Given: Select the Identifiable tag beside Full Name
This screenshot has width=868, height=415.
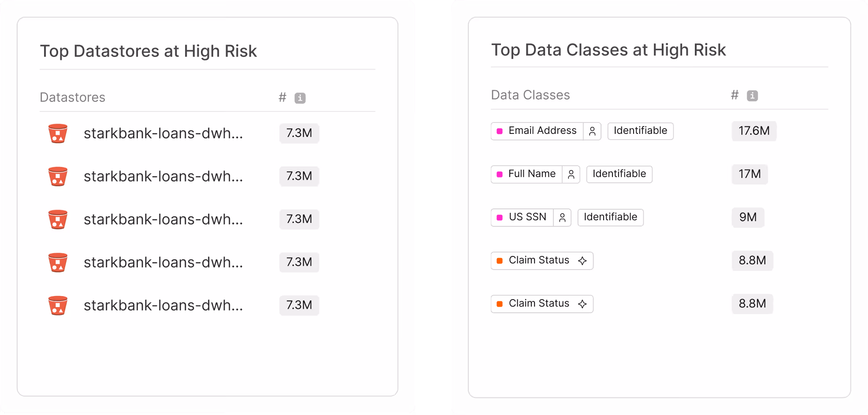Looking at the screenshot, I should (619, 174).
